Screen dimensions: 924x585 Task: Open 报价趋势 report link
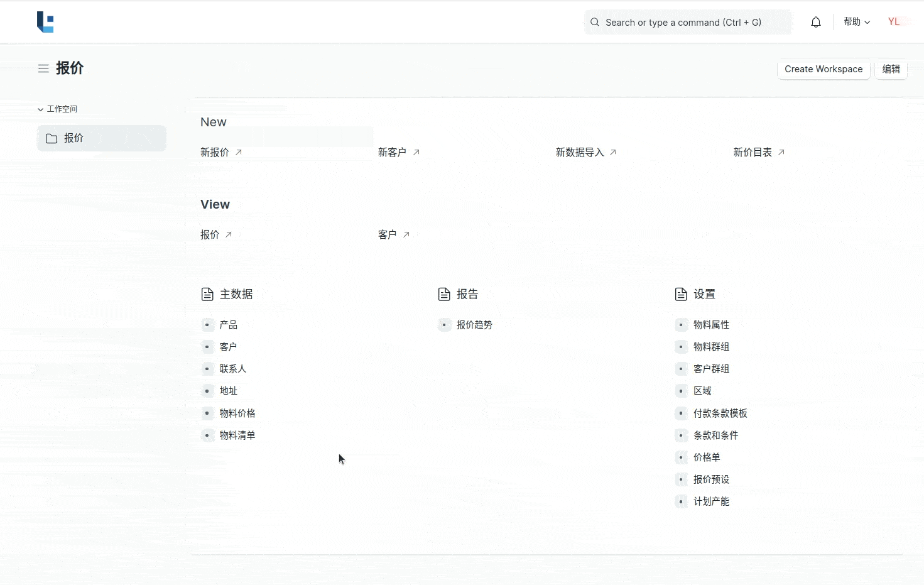[474, 325]
